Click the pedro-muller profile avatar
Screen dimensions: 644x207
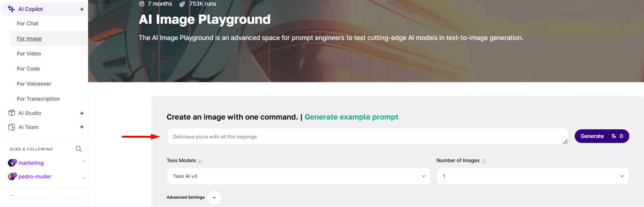(12, 176)
